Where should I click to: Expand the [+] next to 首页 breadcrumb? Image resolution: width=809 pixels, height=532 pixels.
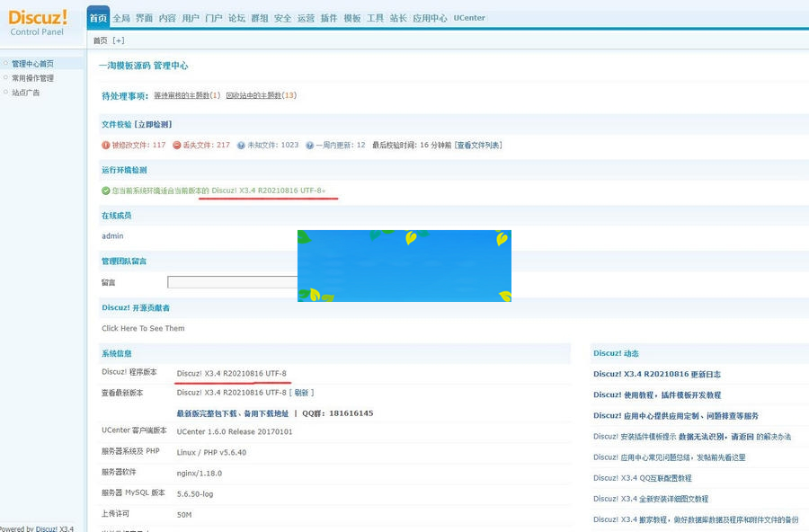pyautogui.click(x=119, y=40)
